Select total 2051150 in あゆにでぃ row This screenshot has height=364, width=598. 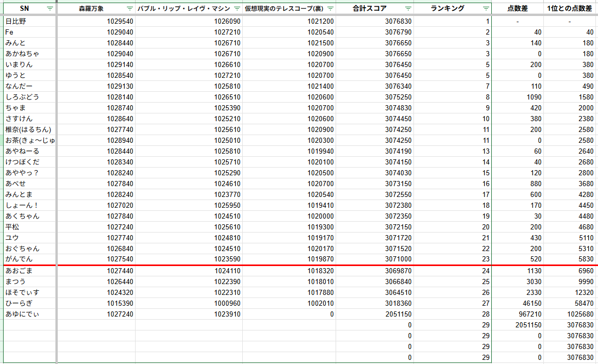[375, 314]
